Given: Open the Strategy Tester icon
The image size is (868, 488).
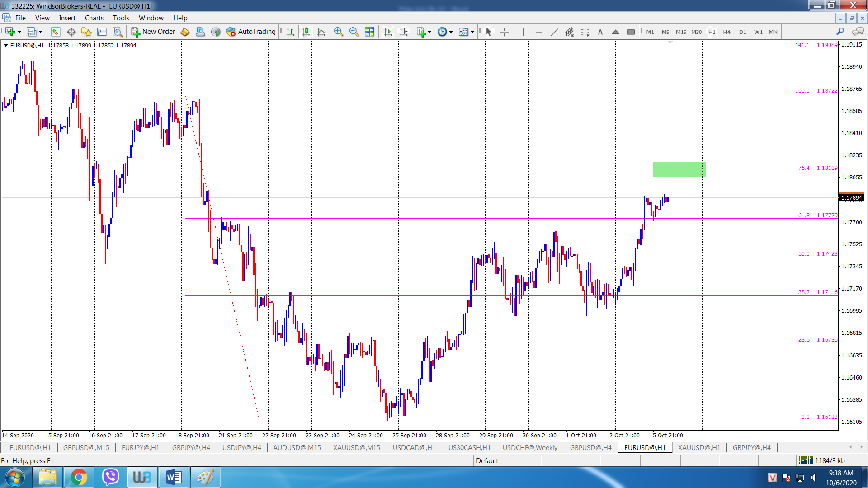Looking at the screenshot, I should point(117,32).
